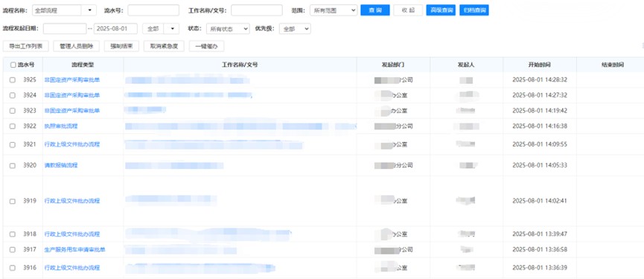This screenshot has width=644, height=279.
Task: Open the date range 全部 dropdown arrow
Action: pos(172,29)
